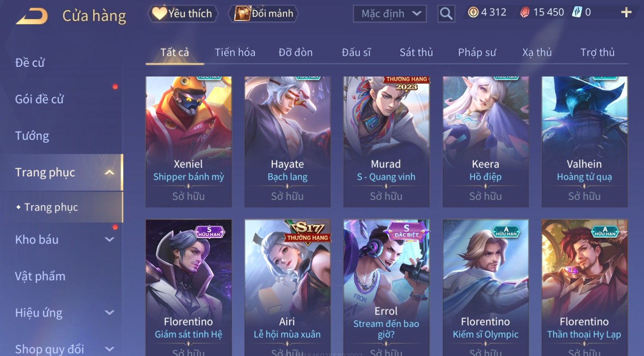Screen dimensions: 644x356
Task: Switch to the Sát thủ tab
Action: coord(416,53)
